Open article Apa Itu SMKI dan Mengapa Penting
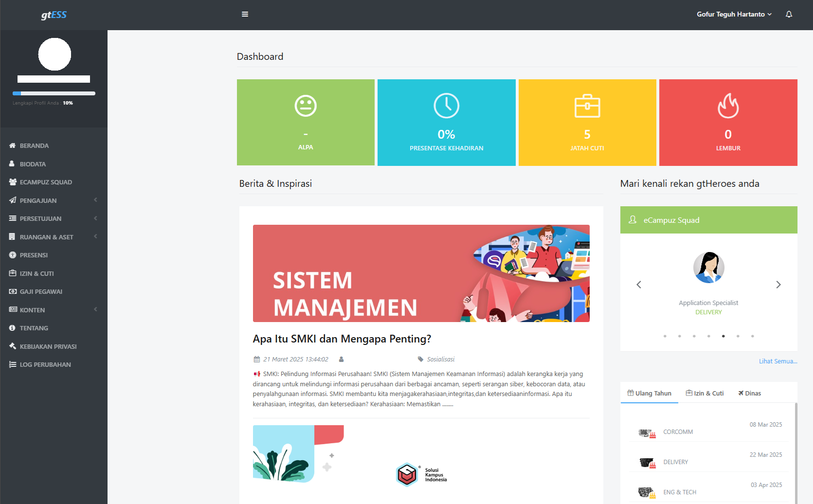 (x=341, y=339)
